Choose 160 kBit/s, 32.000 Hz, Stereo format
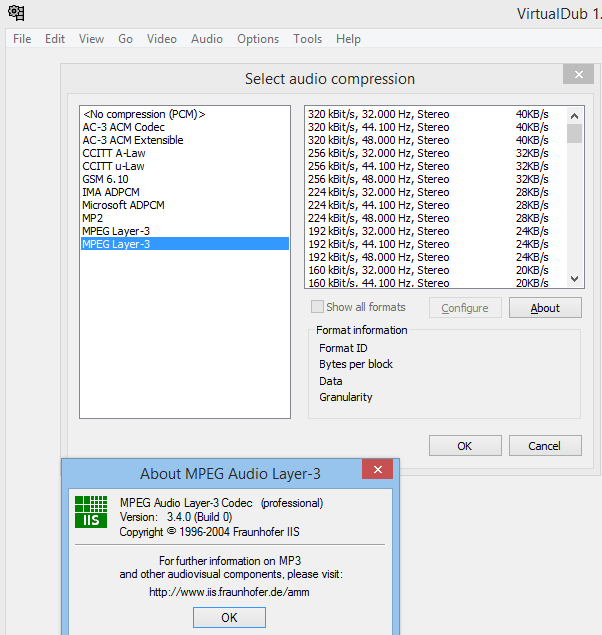Screen dimensions: 602x635 [436, 270]
